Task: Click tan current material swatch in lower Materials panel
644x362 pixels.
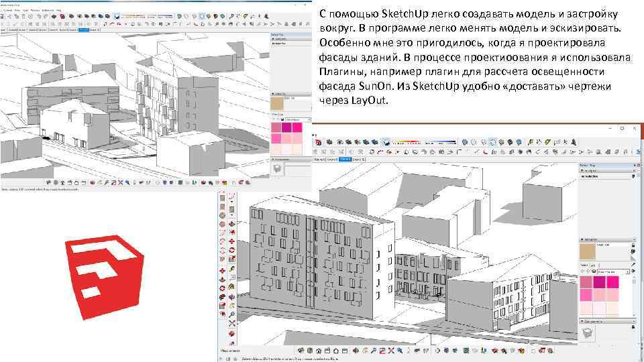Action: (x=588, y=251)
